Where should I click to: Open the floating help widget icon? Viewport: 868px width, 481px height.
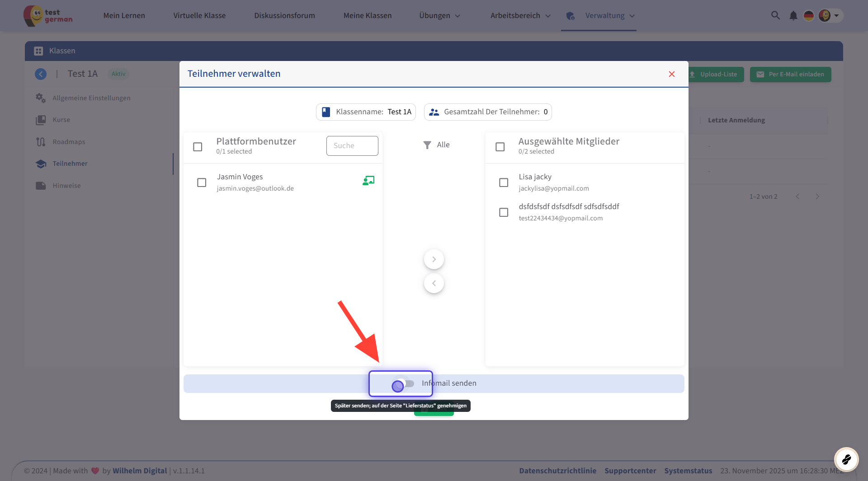[x=846, y=459]
